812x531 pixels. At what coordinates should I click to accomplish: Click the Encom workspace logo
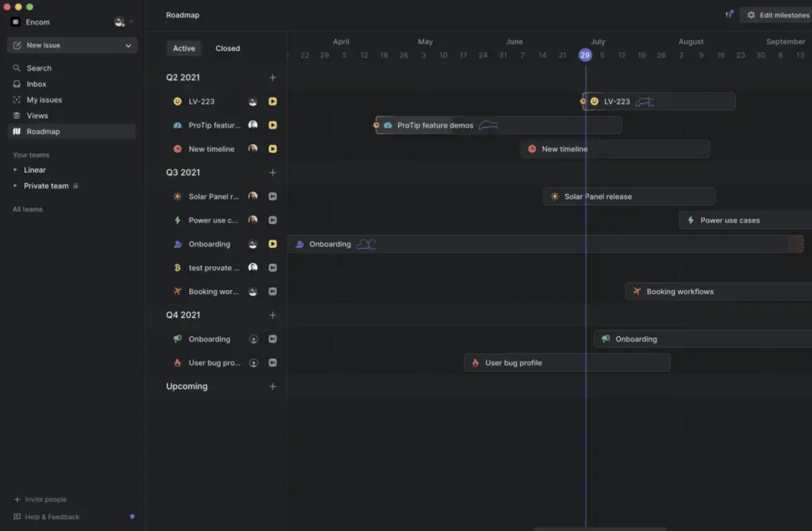[16, 21]
